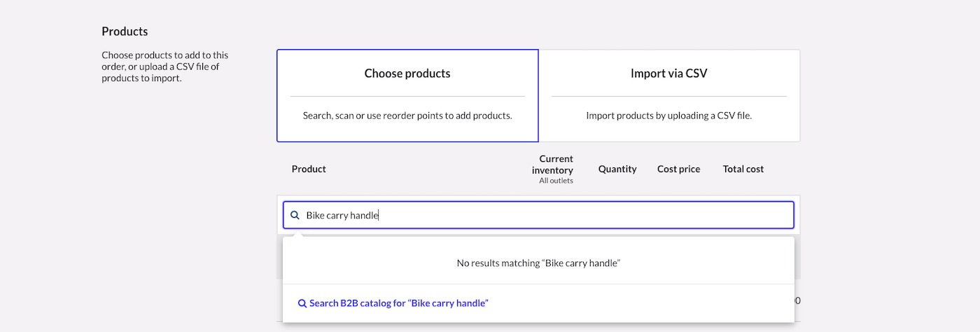Click the Cost price column header
Image resolution: width=980 pixels, height=332 pixels.
point(678,169)
